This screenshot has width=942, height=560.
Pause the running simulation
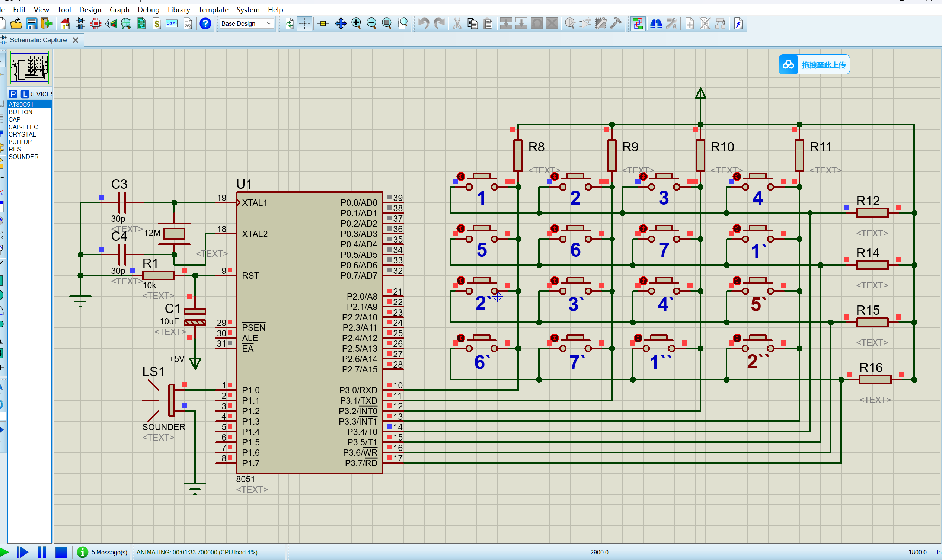[42, 552]
